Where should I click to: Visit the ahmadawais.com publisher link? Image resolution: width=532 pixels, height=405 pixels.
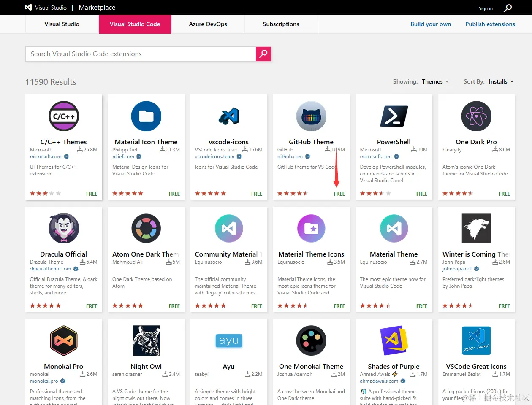(379, 381)
